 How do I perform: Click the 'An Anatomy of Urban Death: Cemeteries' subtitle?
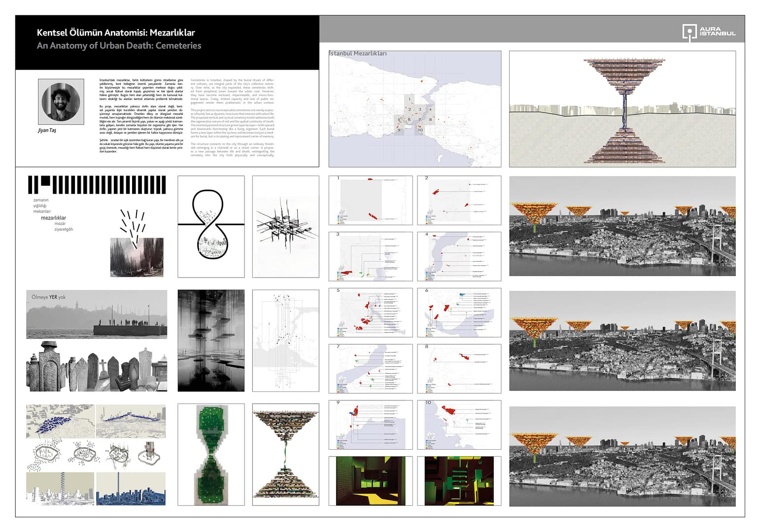point(119,45)
